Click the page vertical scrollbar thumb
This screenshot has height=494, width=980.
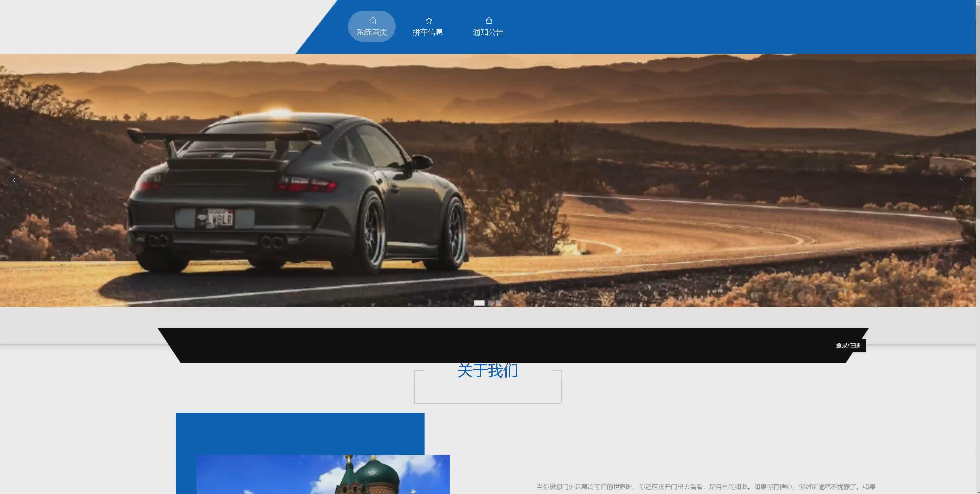point(977,110)
